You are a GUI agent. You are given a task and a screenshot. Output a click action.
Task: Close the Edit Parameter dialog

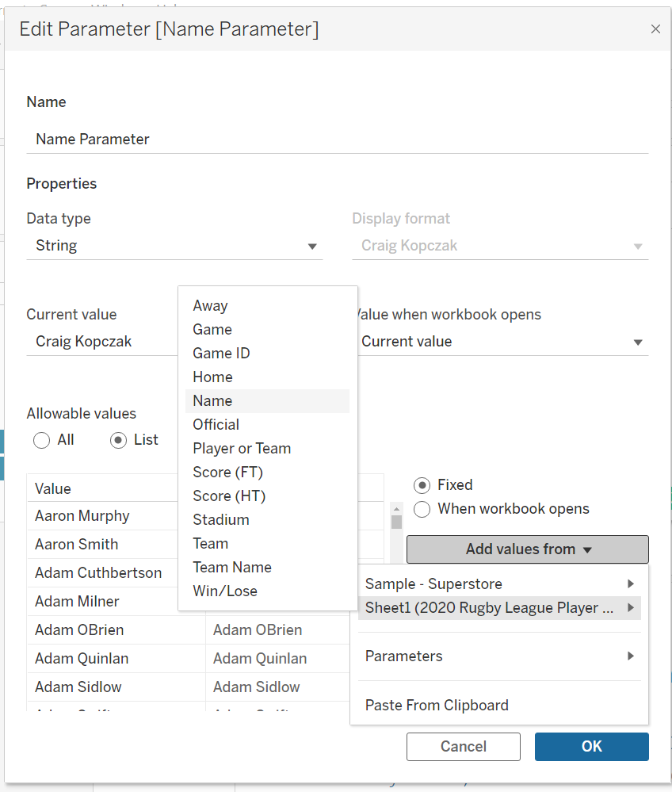pos(655,29)
